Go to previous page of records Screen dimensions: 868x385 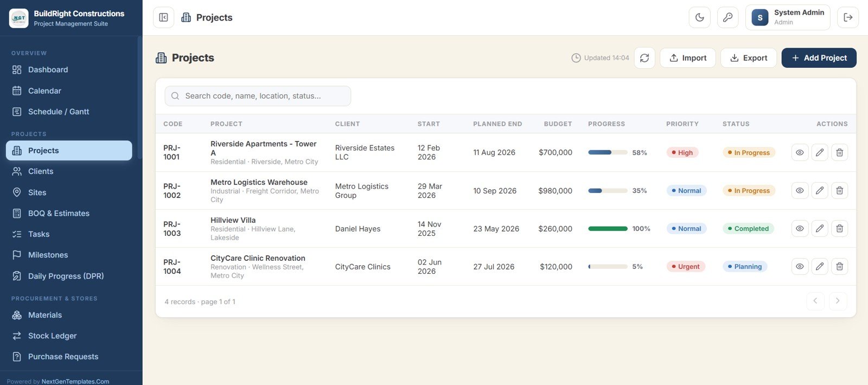pyautogui.click(x=815, y=301)
